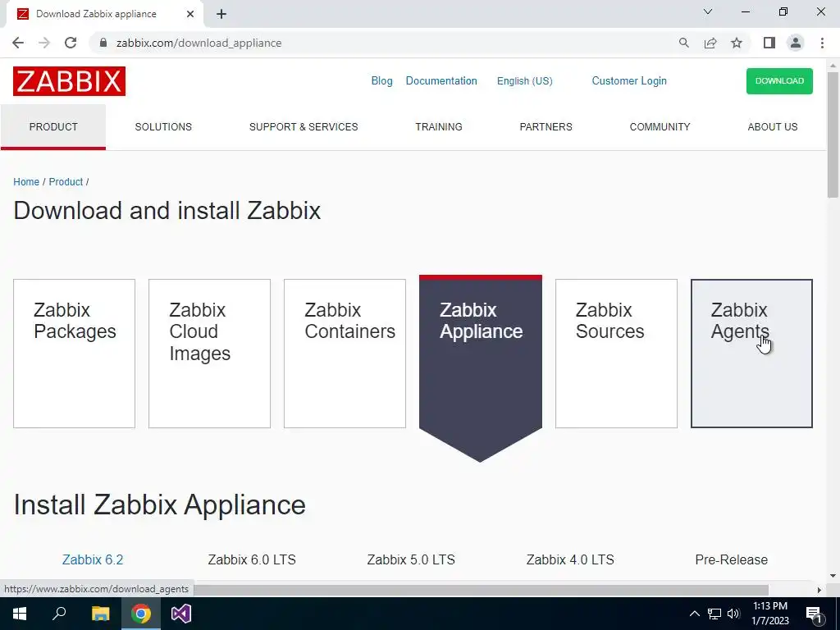Click the address bar zoom/search icon
This screenshot has width=840, height=630.
pos(683,43)
